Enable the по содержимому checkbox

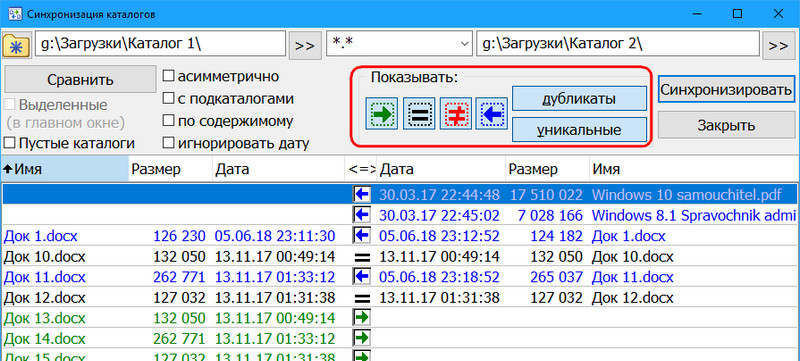coord(168,121)
